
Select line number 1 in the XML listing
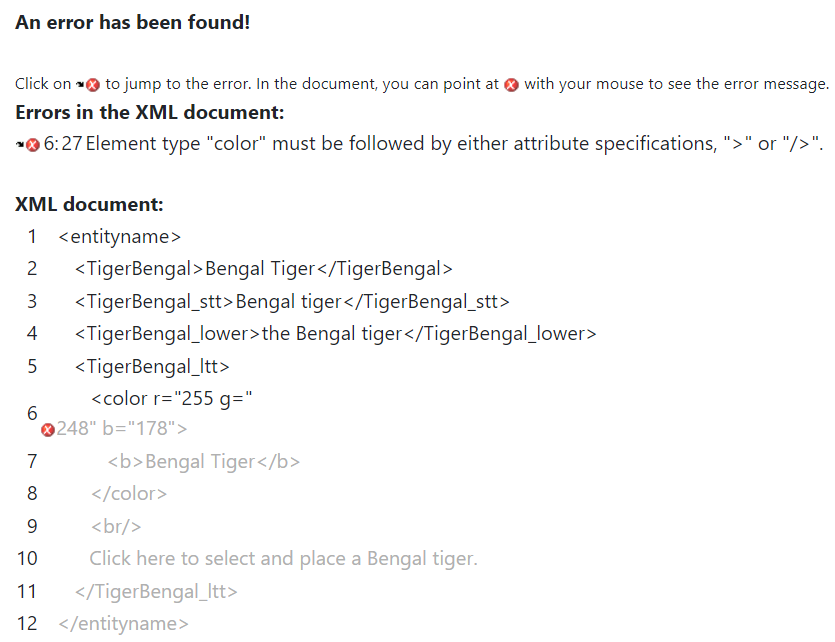[32, 237]
